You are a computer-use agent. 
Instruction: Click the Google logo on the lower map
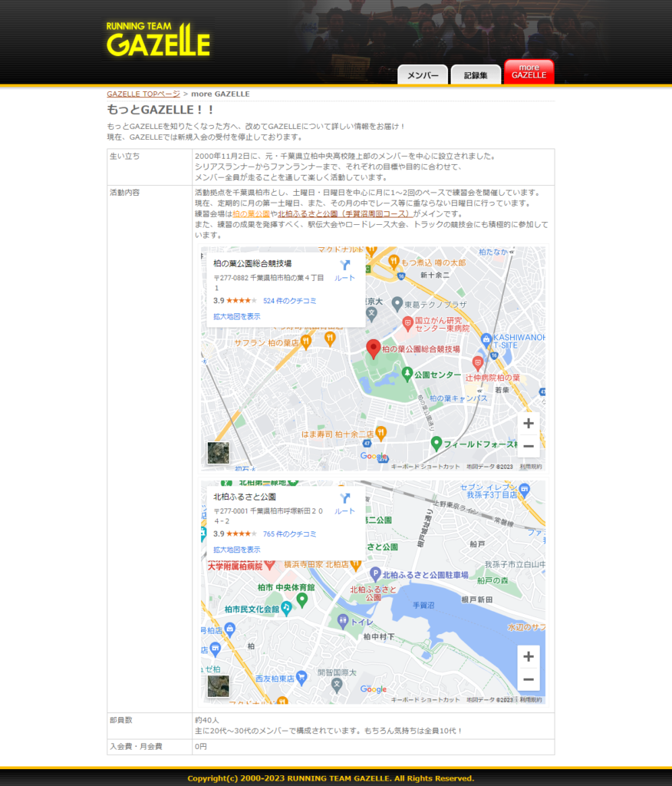pyautogui.click(x=372, y=689)
